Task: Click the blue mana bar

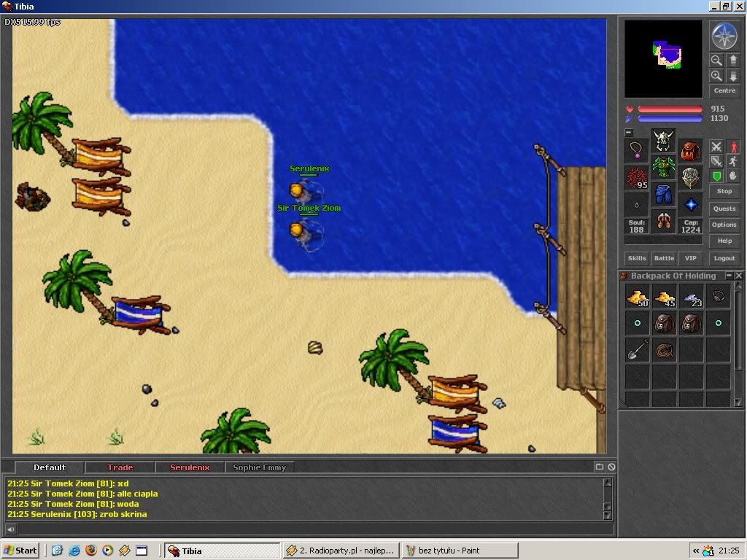Action: click(670, 119)
